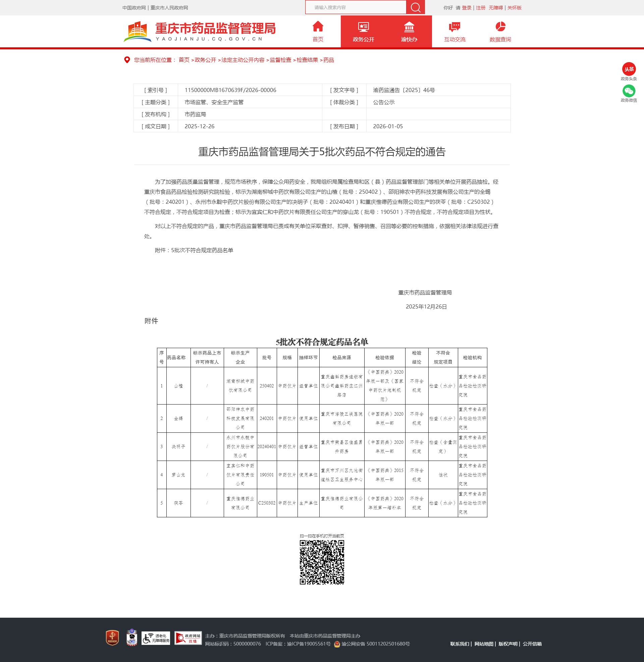Open 网站地图 footer link
The width and height of the screenshot is (644, 662).
pos(483,644)
